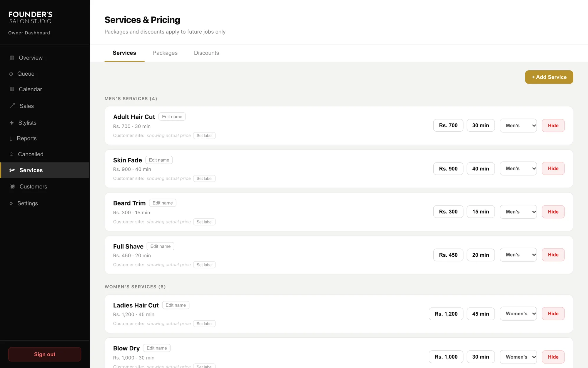
Task: Open the Women's dropdown for Blow Dry
Action: point(518,357)
